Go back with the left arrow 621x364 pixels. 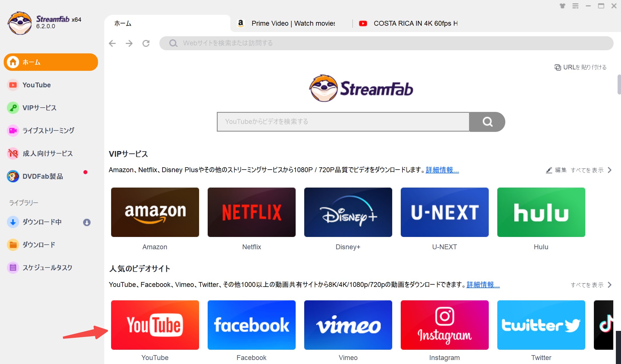click(x=113, y=43)
